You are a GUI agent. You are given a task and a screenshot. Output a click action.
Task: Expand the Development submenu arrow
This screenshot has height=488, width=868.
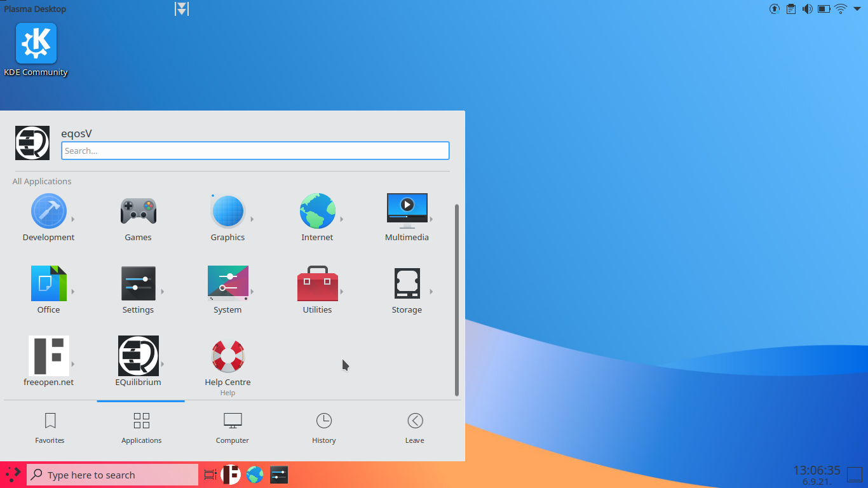coord(73,219)
